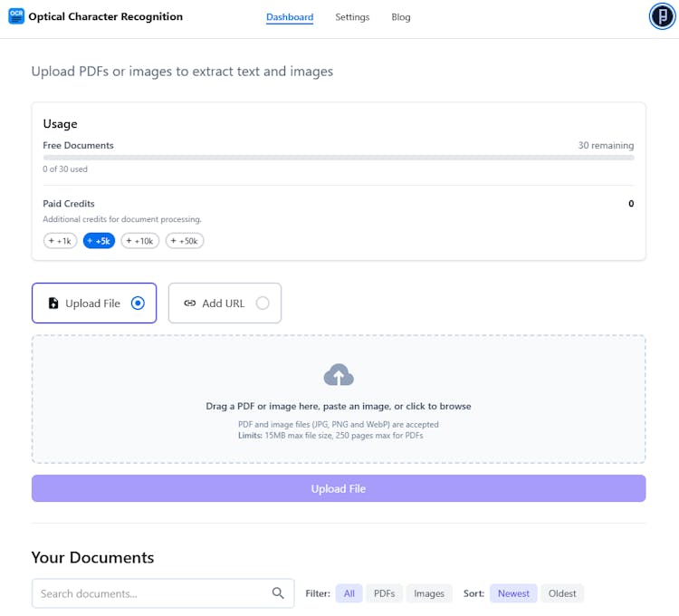Select the Upload File radio button
This screenshot has width=679, height=616.
tap(138, 303)
